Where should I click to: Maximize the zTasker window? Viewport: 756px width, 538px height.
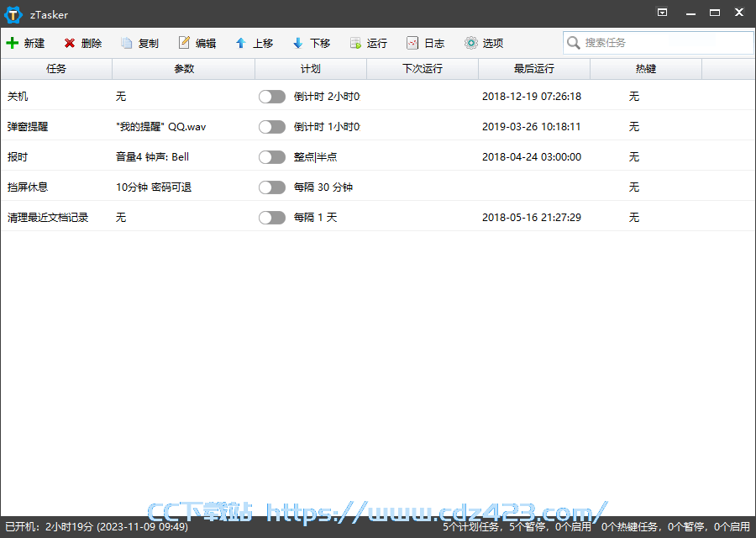tap(715, 13)
